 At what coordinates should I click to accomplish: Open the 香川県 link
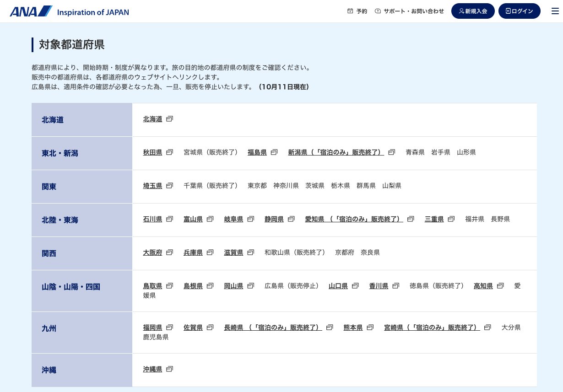(379, 286)
